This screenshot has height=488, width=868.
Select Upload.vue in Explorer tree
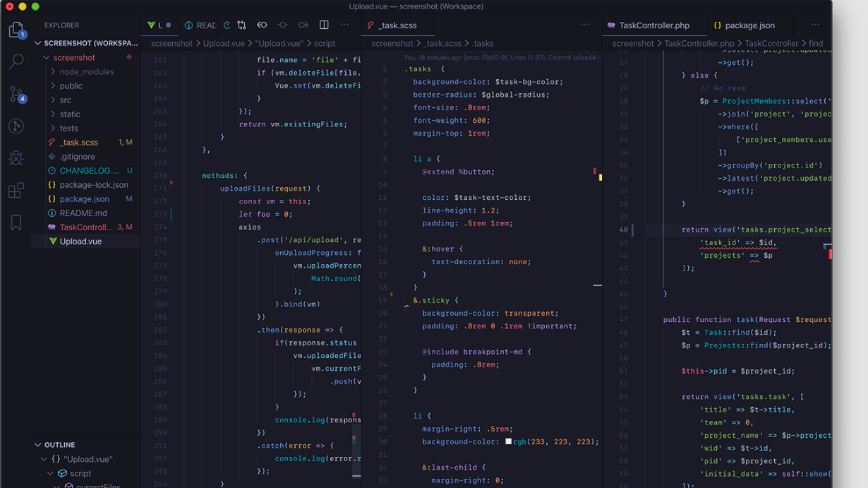pos(86,241)
